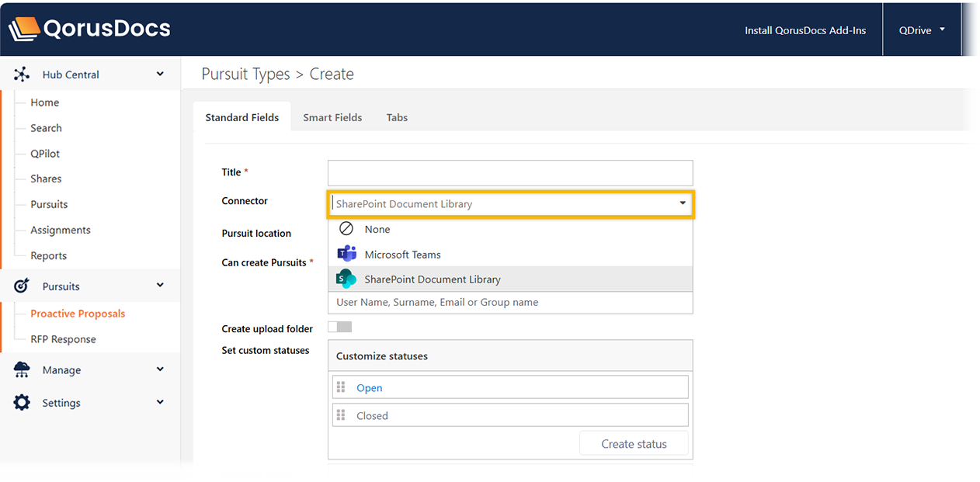Click the Pursuits target icon
Screen dimensions: 980x482
[x=22, y=286]
